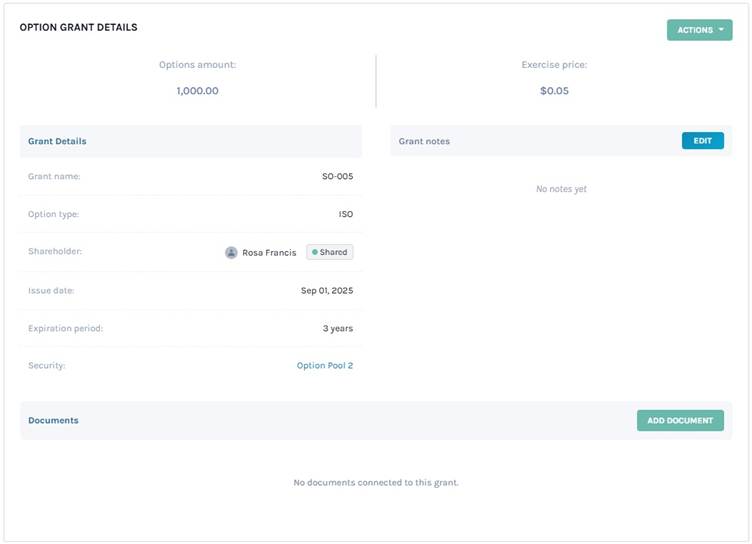Click the exercise price value $0.05
The height and width of the screenshot is (544, 752).
(x=554, y=91)
